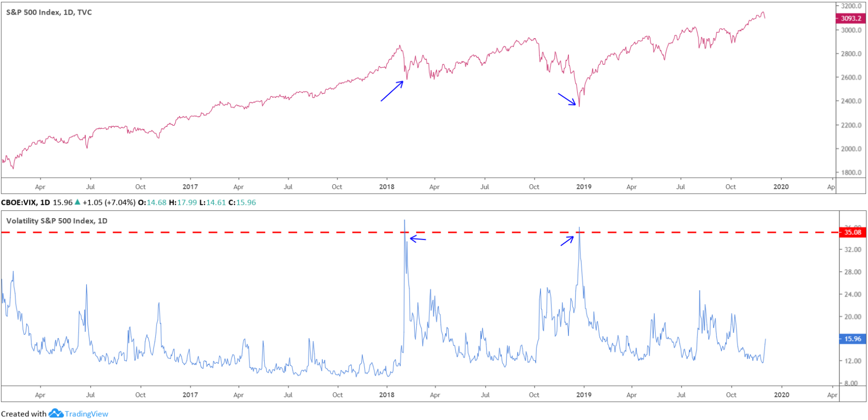Click the 32.00 VIX axis label
Image resolution: width=868 pixels, height=420 pixels.
pyautogui.click(x=853, y=250)
